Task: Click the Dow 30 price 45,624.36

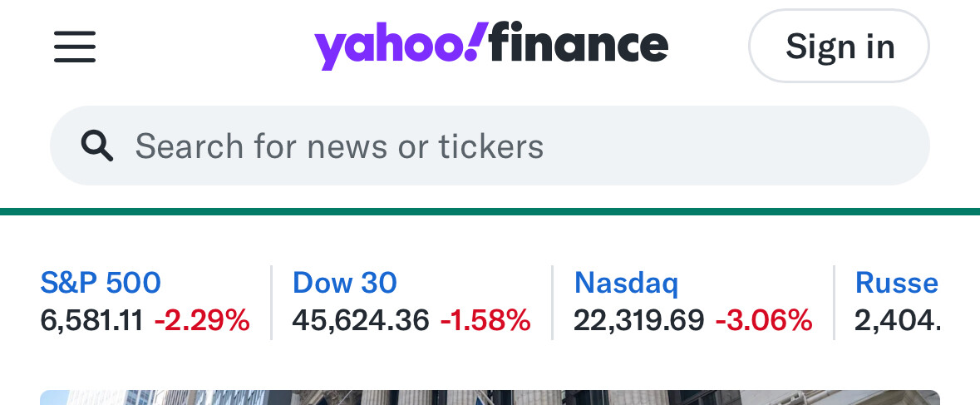Action: 361,319
